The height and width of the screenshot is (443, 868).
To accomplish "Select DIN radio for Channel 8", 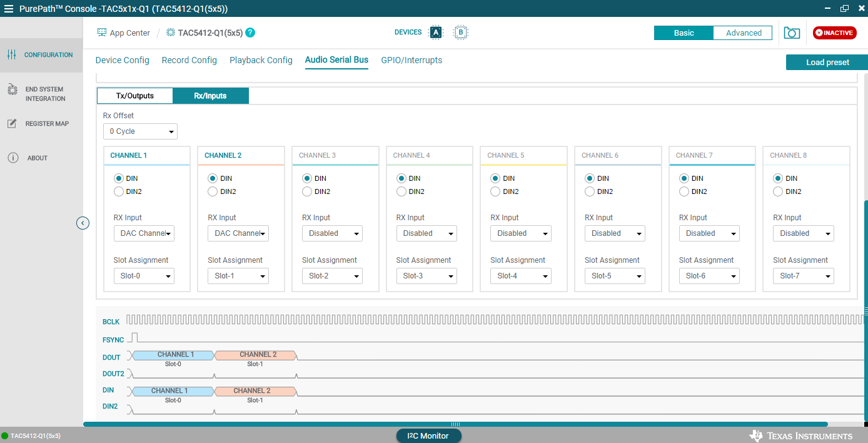I will [x=778, y=178].
